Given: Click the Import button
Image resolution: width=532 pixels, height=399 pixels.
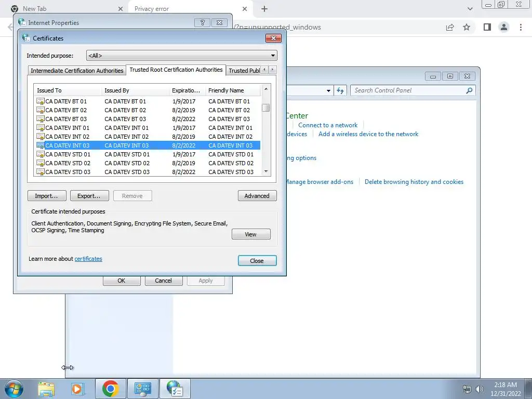Looking at the screenshot, I should [x=46, y=196].
